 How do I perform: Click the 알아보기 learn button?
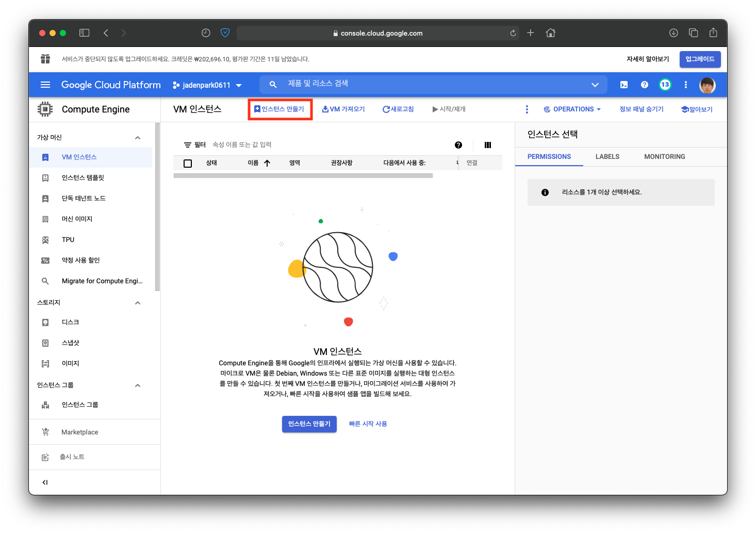697,109
